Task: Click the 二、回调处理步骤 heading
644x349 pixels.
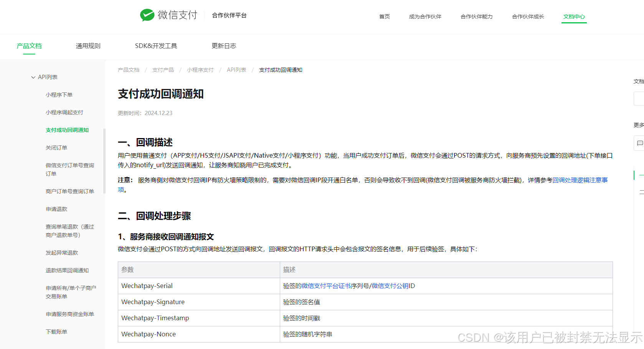Action: [x=154, y=216]
